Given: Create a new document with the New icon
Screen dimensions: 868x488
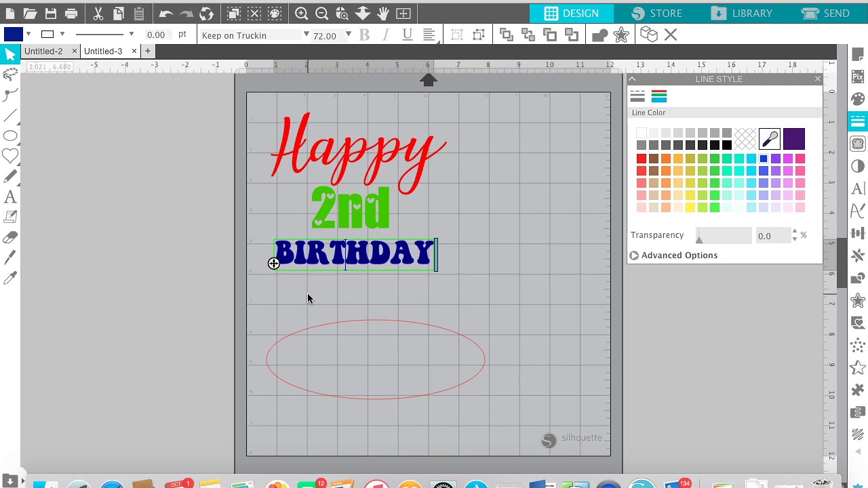Looking at the screenshot, I should [x=9, y=13].
